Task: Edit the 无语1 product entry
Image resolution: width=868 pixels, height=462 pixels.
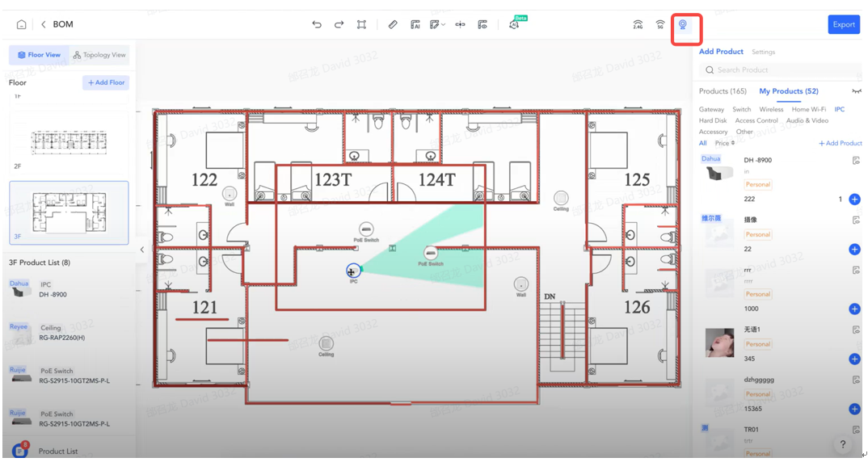Action: click(856, 330)
